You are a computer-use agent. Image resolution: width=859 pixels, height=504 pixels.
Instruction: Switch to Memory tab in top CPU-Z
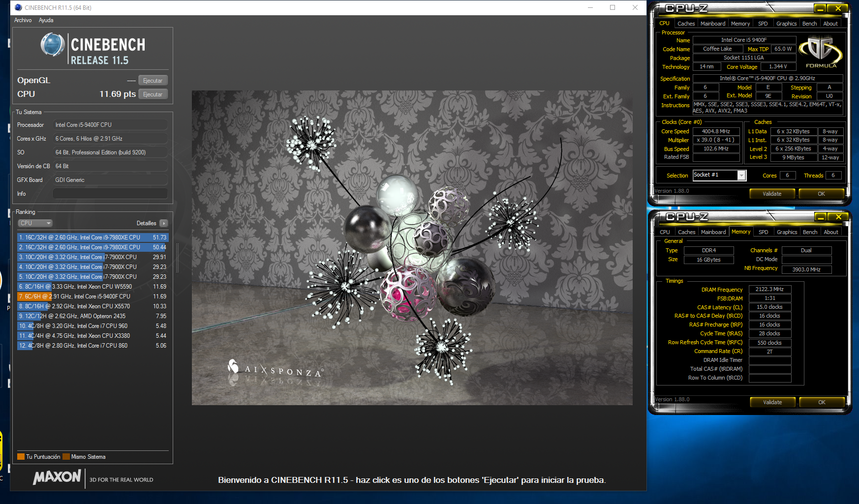coord(740,24)
